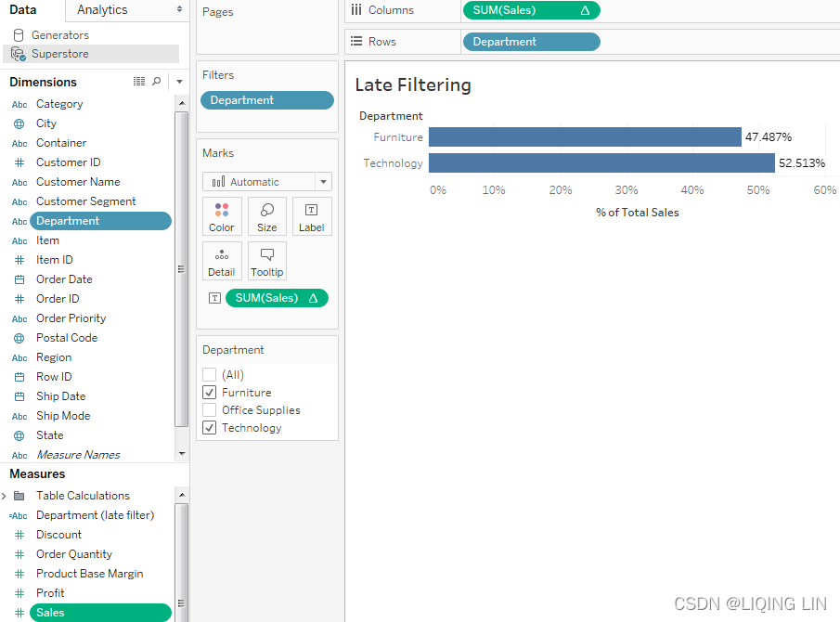
Task: Click the number icon next to Customer ID
Action: coord(19,162)
